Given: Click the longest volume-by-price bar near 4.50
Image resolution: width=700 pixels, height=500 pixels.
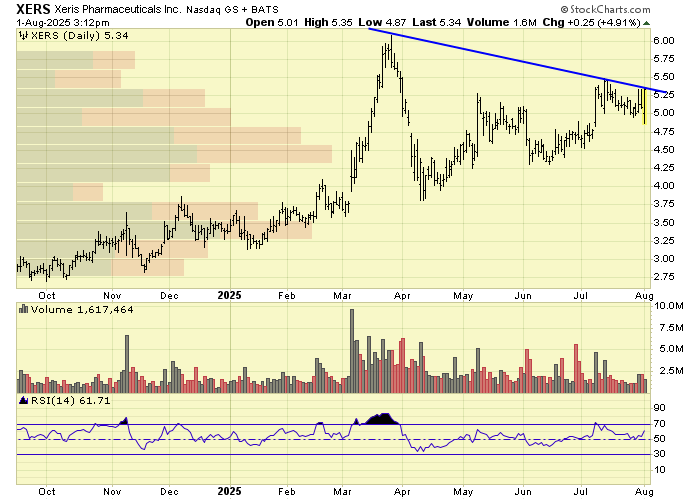Looking at the screenshot, I should pyautogui.click(x=174, y=154).
